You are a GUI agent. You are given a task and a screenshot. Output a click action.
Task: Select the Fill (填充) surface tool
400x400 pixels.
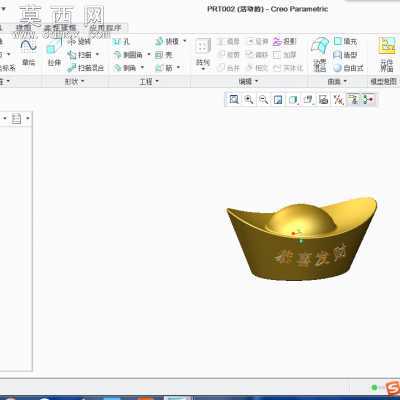(346, 41)
